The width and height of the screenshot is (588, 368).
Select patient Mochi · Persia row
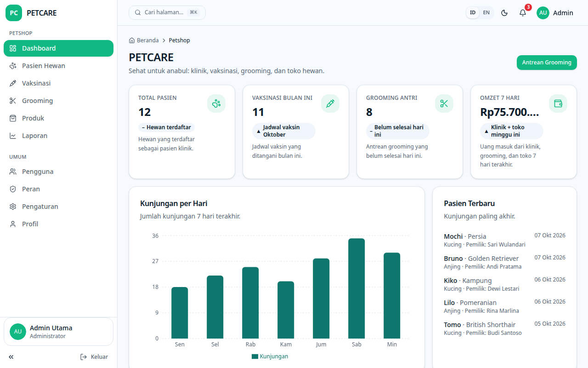click(x=504, y=240)
